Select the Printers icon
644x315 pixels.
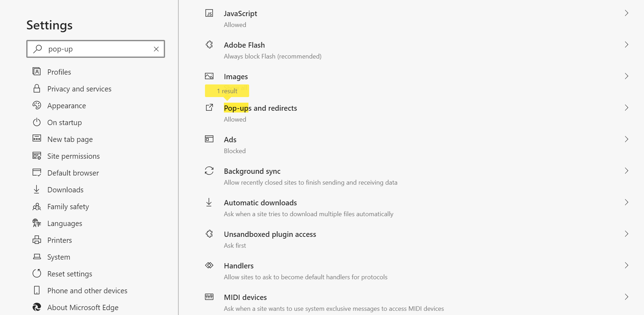(37, 240)
